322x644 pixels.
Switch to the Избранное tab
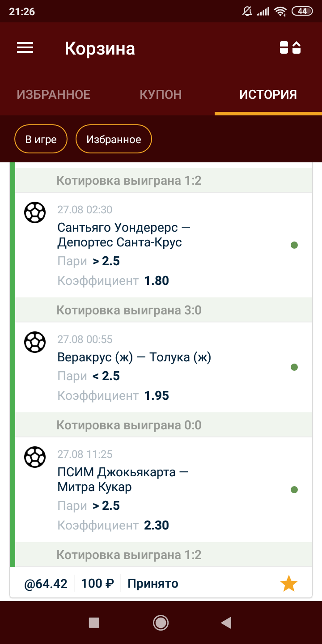pyautogui.click(x=54, y=94)
